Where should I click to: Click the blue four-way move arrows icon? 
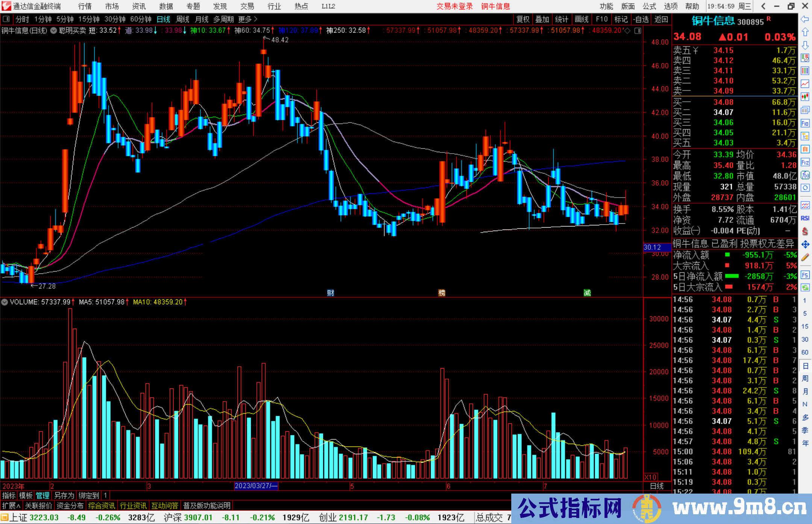(x=805, y=245)
